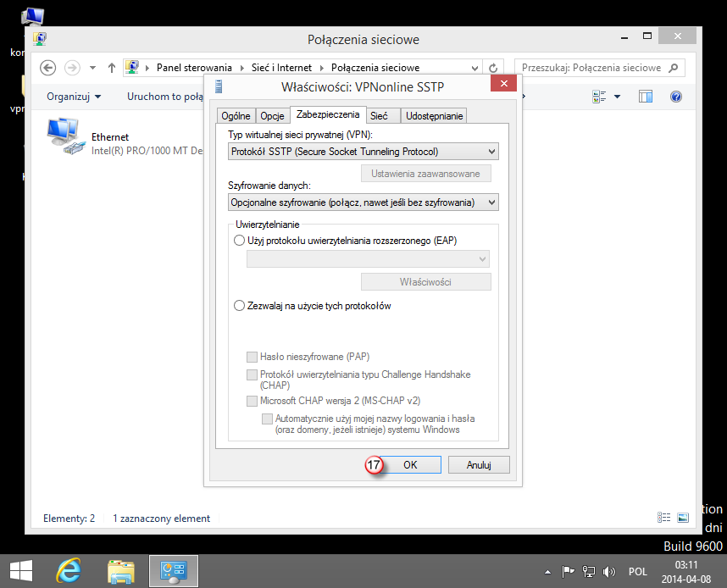Open the Udostępnianie tab
The image size is (727, 588).
(434, 116)
